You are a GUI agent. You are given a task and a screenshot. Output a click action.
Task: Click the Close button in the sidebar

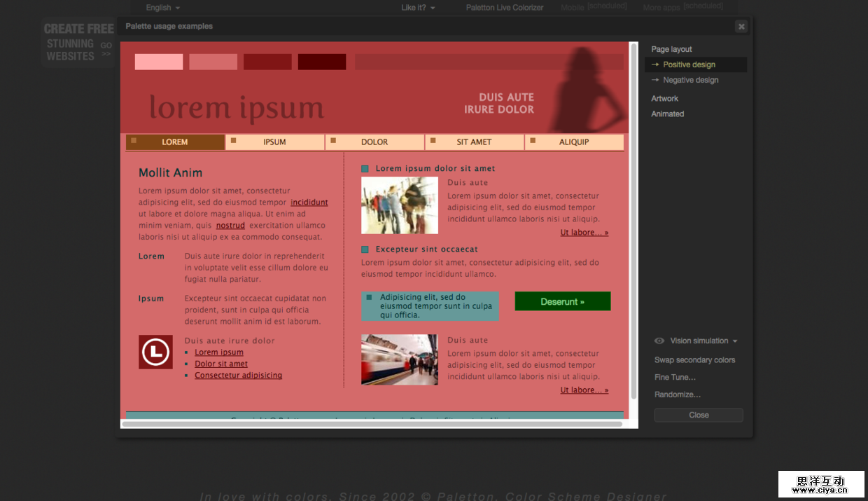698,416
